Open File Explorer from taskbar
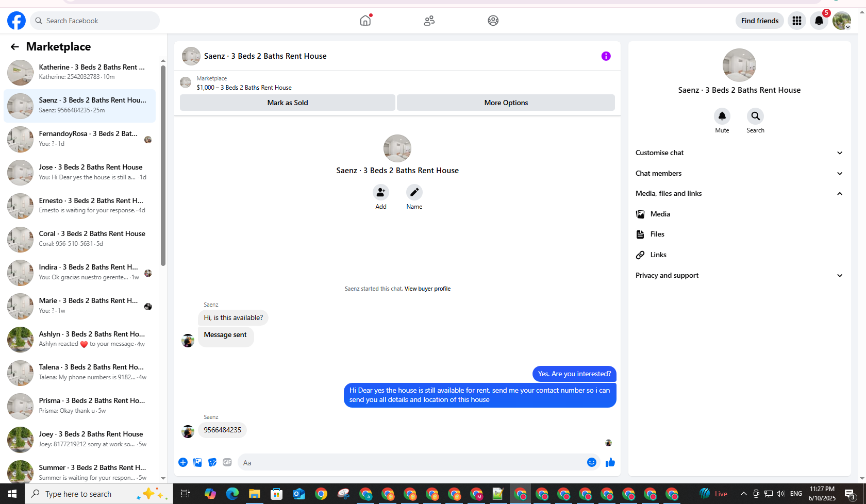866x504 pixels. pos(254,494)
